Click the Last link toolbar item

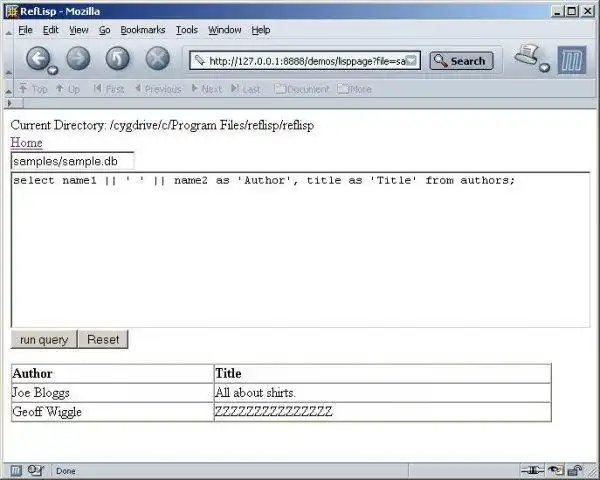(246, 89)
